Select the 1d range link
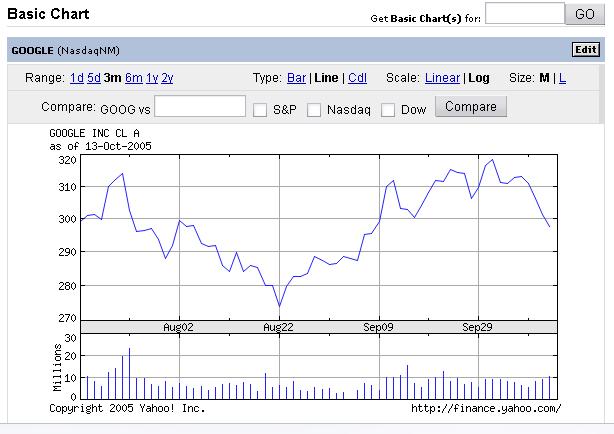The height and width of the screenshot is (434, 614). (x=76, y=78)
